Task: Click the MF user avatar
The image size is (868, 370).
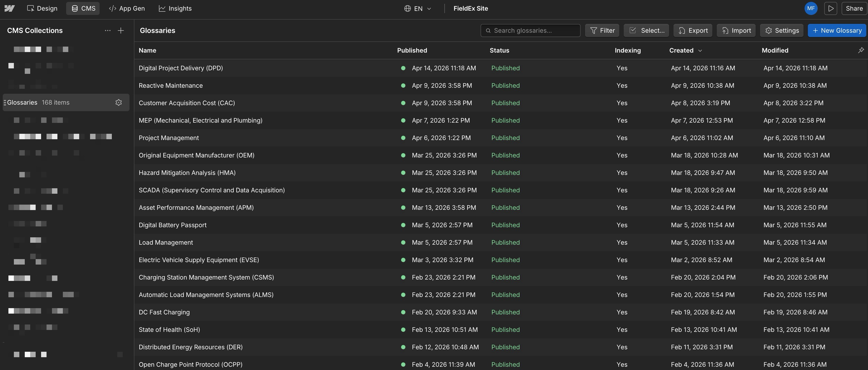Action: coord(811,8)
